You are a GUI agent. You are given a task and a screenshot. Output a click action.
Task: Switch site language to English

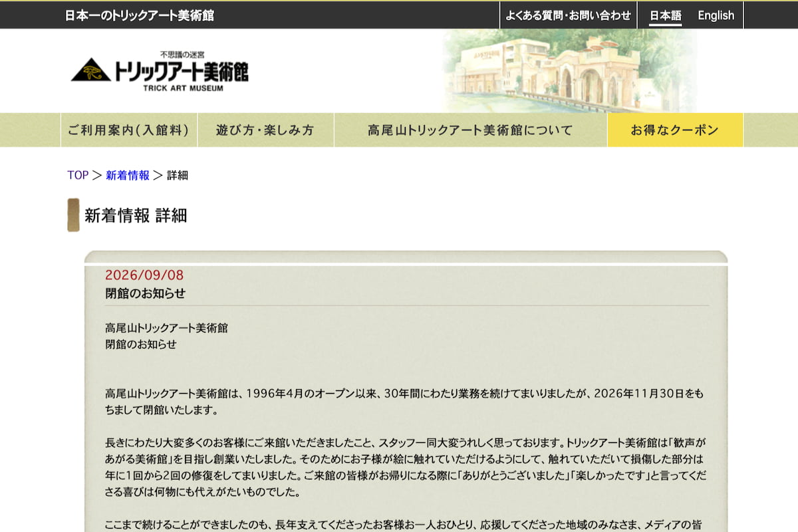pos(716,15)
